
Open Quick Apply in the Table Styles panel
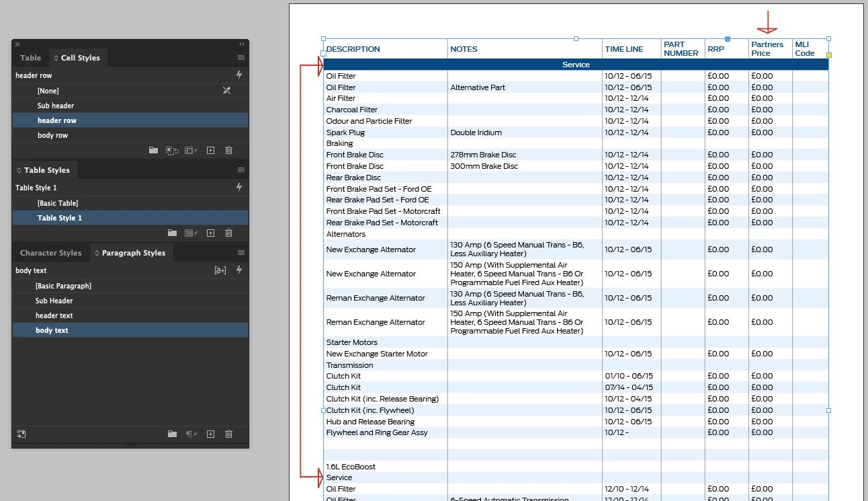pos(238,188)
